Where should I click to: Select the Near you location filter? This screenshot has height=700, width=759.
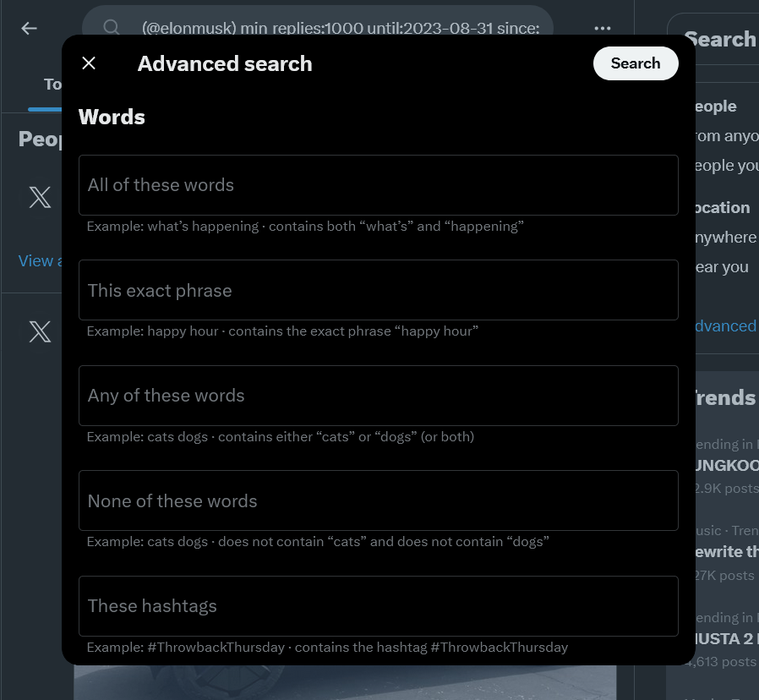click(x=722, y=267)
